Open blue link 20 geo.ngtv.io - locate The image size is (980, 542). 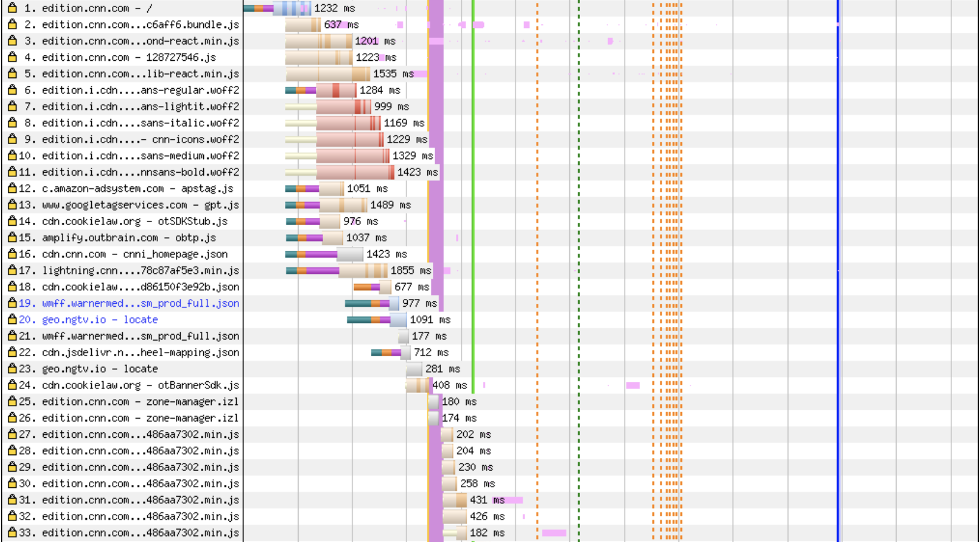(x=88, y=319)
